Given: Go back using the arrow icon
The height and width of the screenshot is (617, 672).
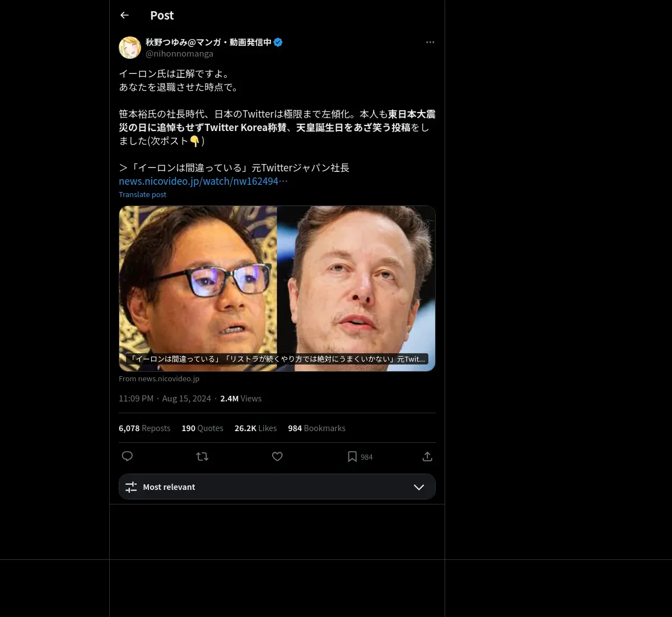Looking at the screenshot, I should pyautogui.click(x=124, y=15).
